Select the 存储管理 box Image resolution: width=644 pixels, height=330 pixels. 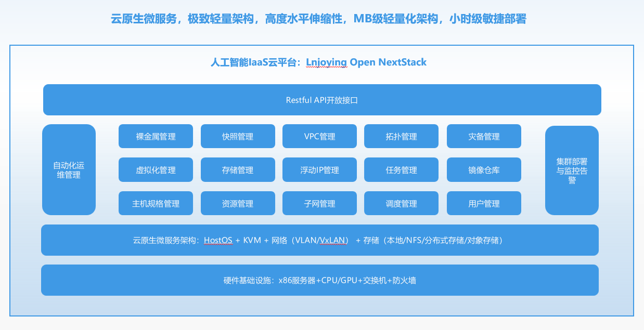pos(238,170)
